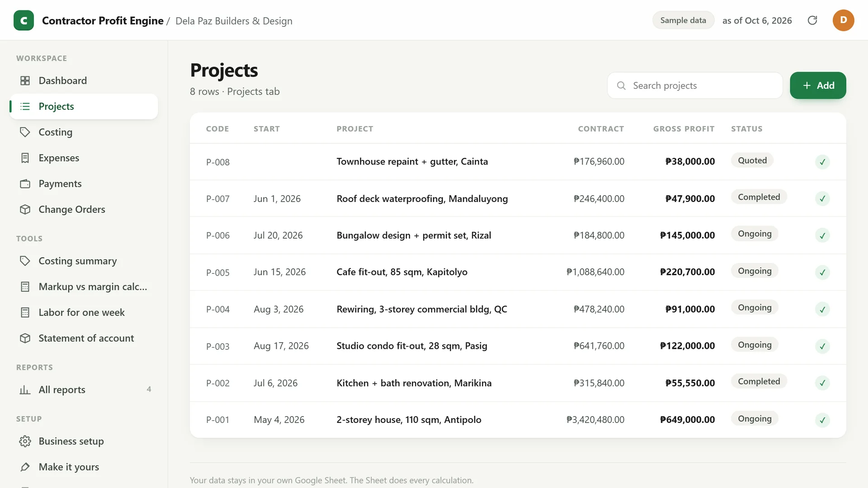Select project Cafe fit-out, 85 sqm, Kapitolyo

[402, 272]
